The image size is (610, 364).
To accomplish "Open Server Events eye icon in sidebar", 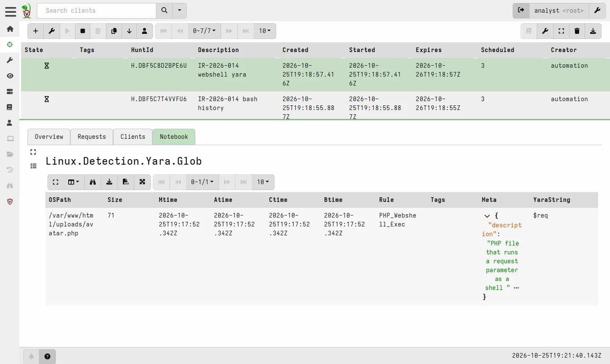I will pos(10,76).
